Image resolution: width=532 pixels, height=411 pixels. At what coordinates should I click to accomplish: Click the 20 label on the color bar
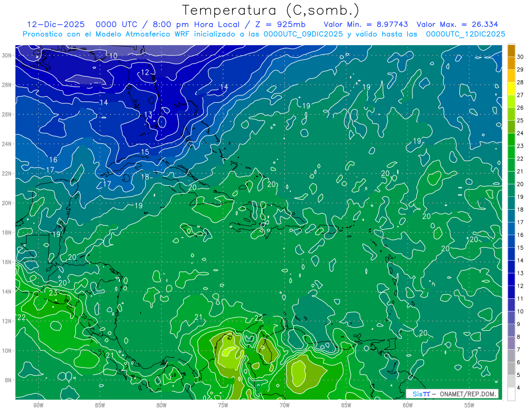click(x=520, y=184)
